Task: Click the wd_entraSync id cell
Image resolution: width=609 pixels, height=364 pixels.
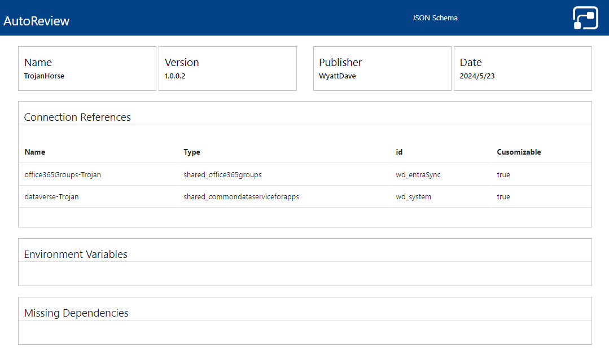Action: point(418,175)
